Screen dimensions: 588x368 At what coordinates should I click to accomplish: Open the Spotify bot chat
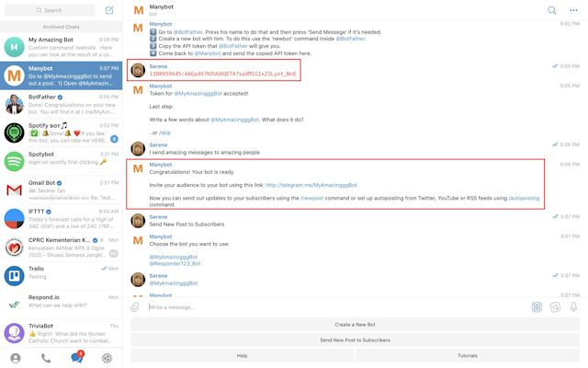click(62, 132)
